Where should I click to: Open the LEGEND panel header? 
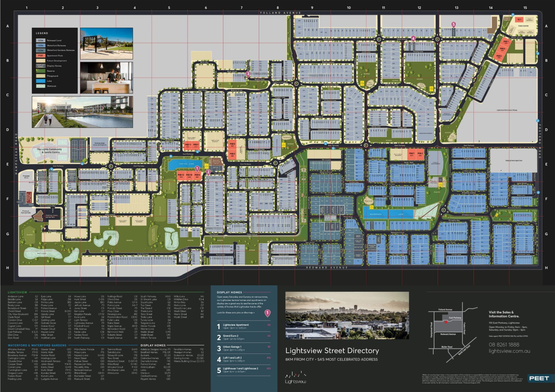[x=42, y=33]
